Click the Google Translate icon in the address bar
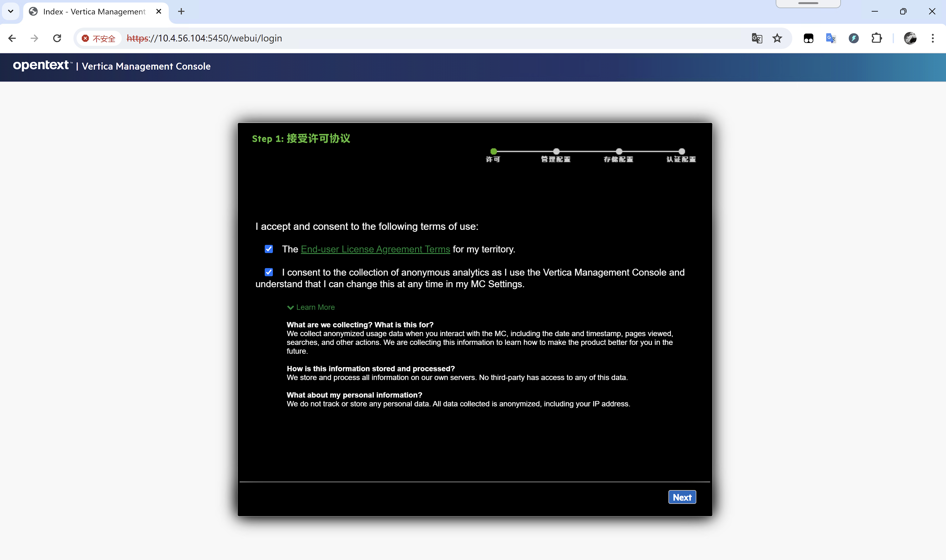This screenshot has width=946, height=560. pos(757,38)
